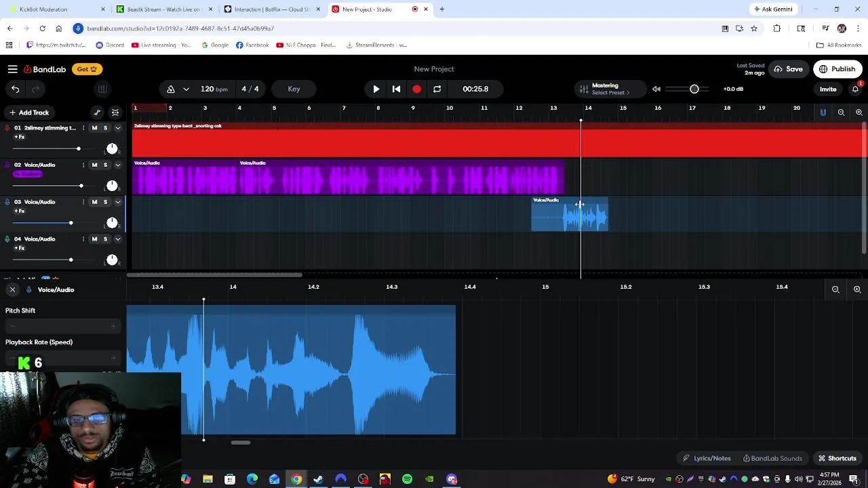
Task: Solo track 03 Voice/Audio
Action: [105, 202]
